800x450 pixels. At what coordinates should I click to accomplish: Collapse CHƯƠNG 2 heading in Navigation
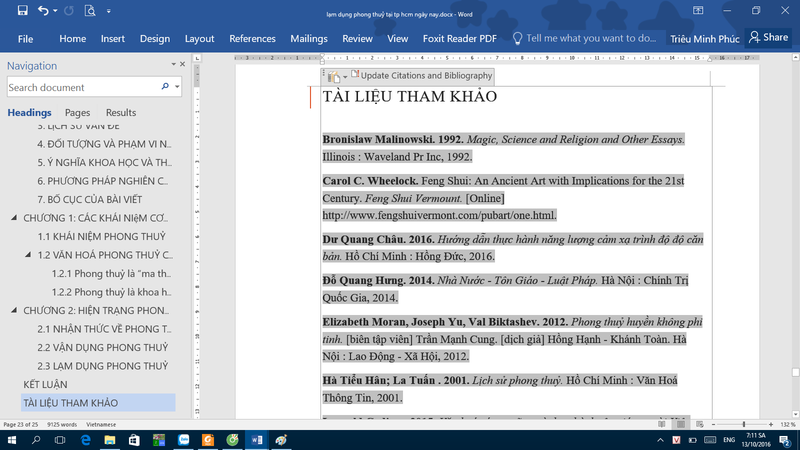coord(13,311)
